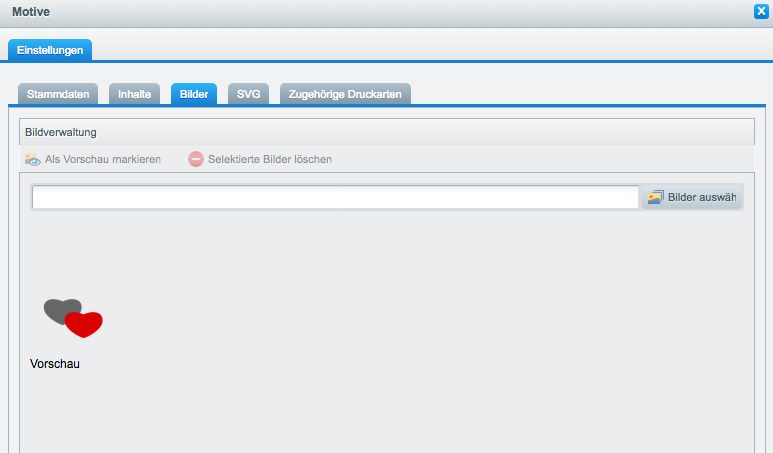
Task: Click the Selektierte Bilder löschen label
Action: pos(269,159)
